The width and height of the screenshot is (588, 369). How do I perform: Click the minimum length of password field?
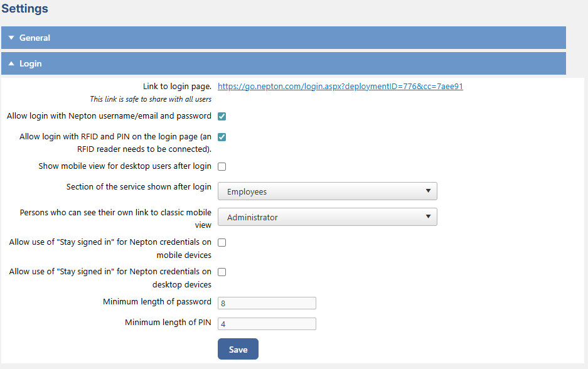[266, 302]
